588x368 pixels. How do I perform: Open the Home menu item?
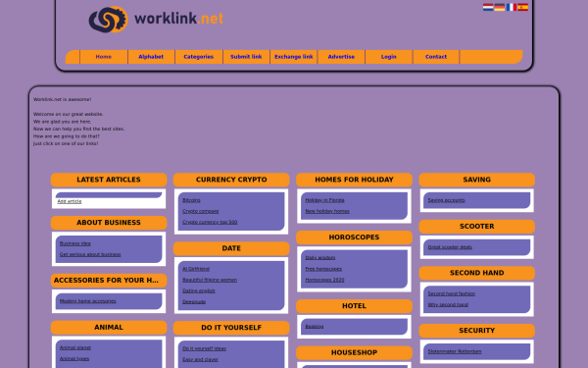pos(104,57)
